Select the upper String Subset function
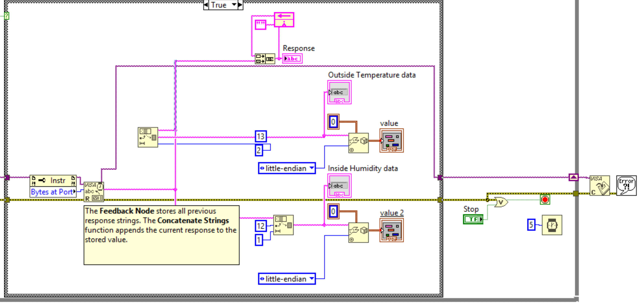Viewport: 644px width, 306px height. 148,137
